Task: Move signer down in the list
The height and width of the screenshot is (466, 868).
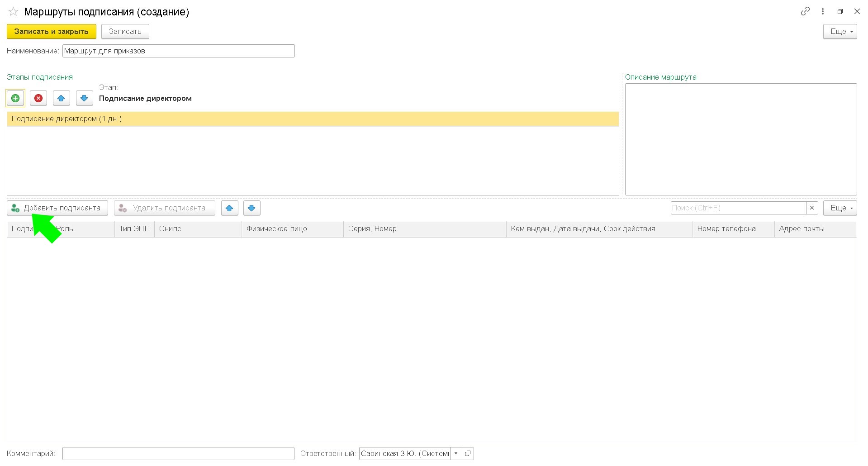Action: [x=251, y=208]
